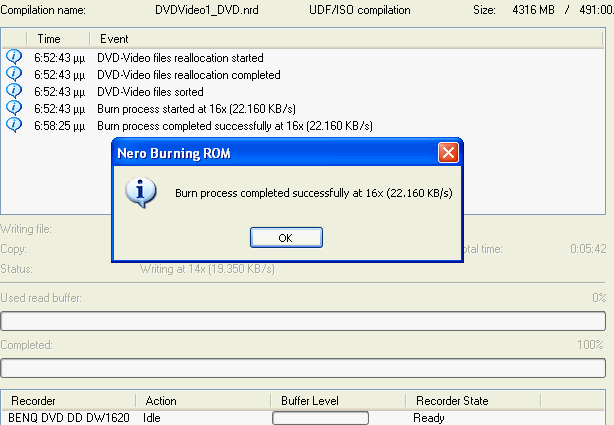Click the recorder's buffer level indicator bar
This screenshot has height=425, width=614.
320,418
